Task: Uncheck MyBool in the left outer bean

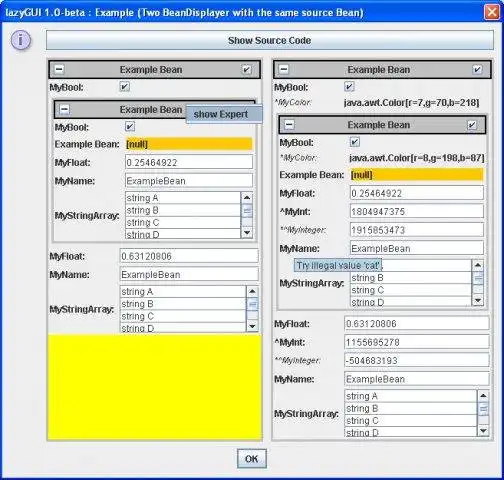Action: (124, 87)
